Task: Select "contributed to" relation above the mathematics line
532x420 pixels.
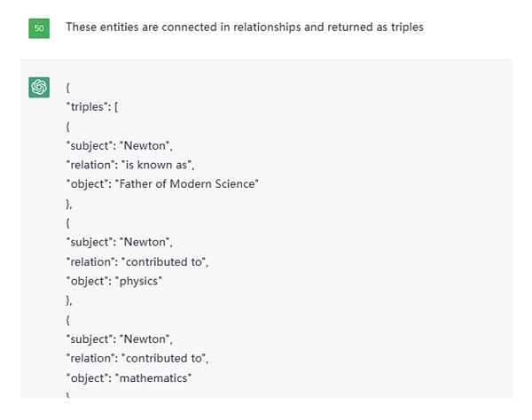Action: [137, 359]
